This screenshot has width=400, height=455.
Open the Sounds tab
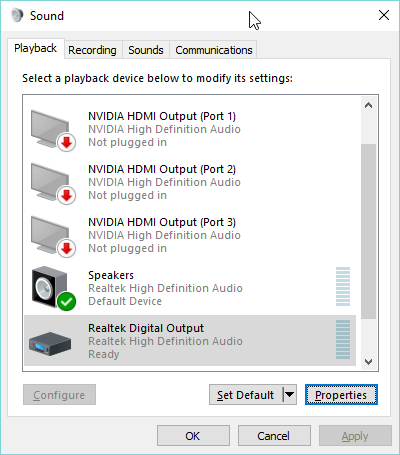pyautogui.click(x=146, y=50)
